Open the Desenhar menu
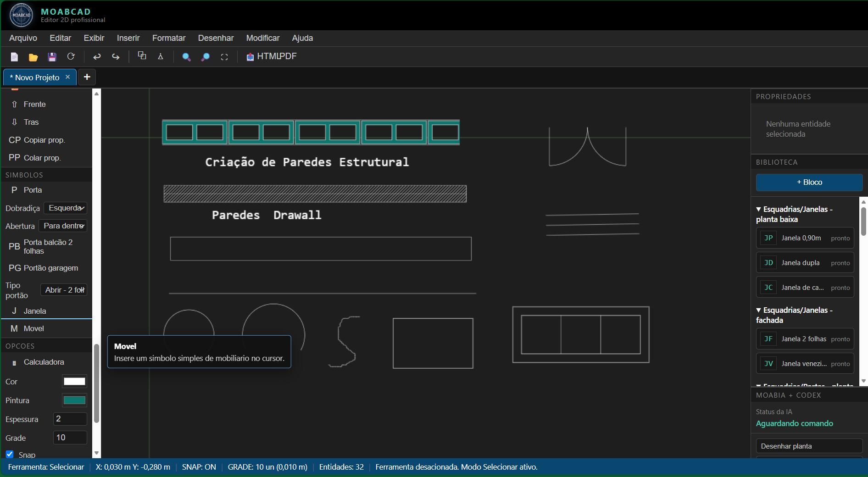 click(216, 38)
